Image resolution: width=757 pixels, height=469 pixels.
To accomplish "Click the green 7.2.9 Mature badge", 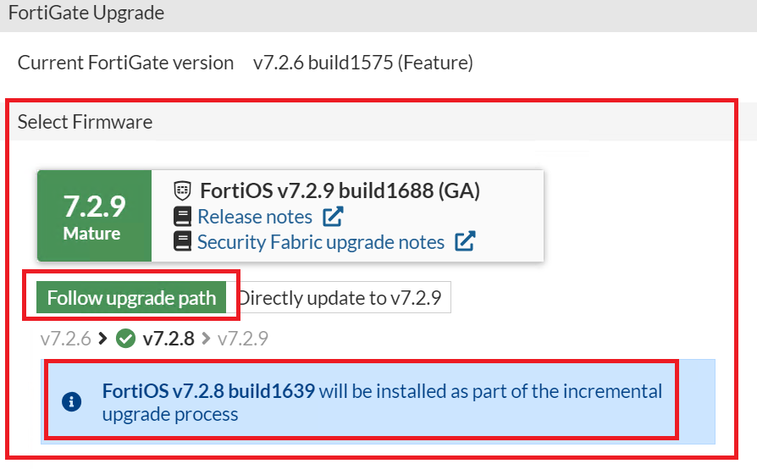I will click(x=93, y=216).
